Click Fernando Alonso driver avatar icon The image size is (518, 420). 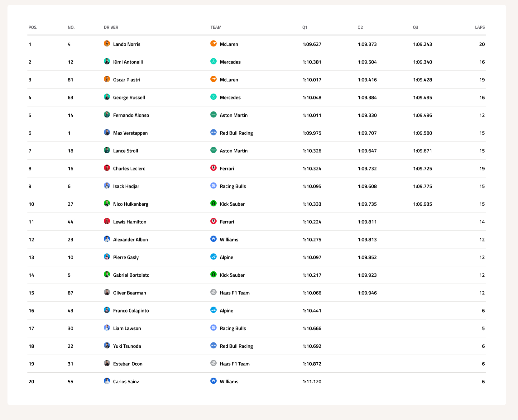[x=107, y=115]
